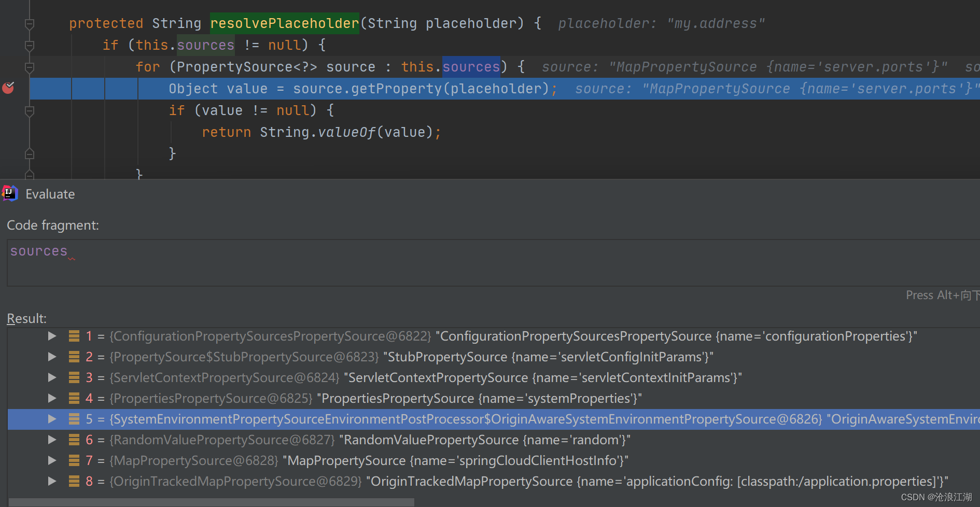Click the resolvePlaceholder method name
Screen dimensions: 980x507
click(x=284, y=23)
